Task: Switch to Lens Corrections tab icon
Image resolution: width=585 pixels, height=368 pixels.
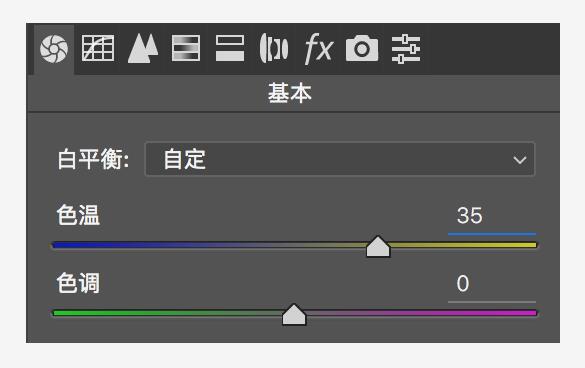Action: pyautogui.click(x=274, y=48)
